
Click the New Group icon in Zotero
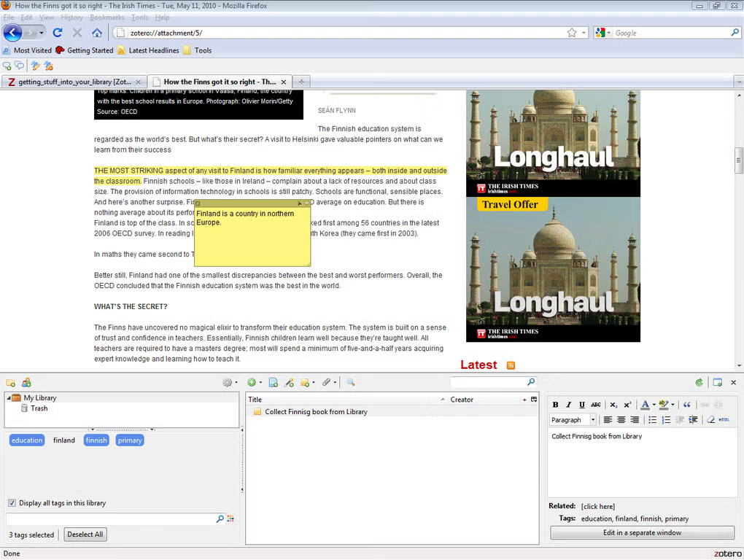point(26,383)
